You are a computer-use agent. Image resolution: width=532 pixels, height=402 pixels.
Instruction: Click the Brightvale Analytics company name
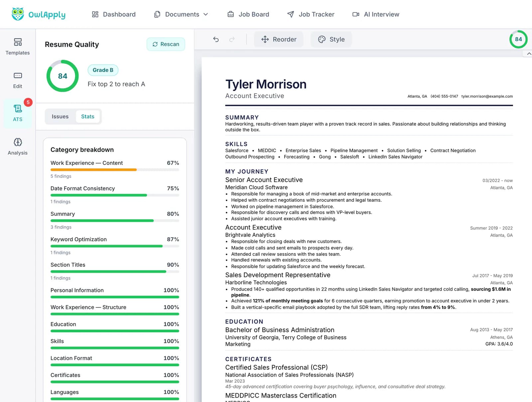coord(250,235)
